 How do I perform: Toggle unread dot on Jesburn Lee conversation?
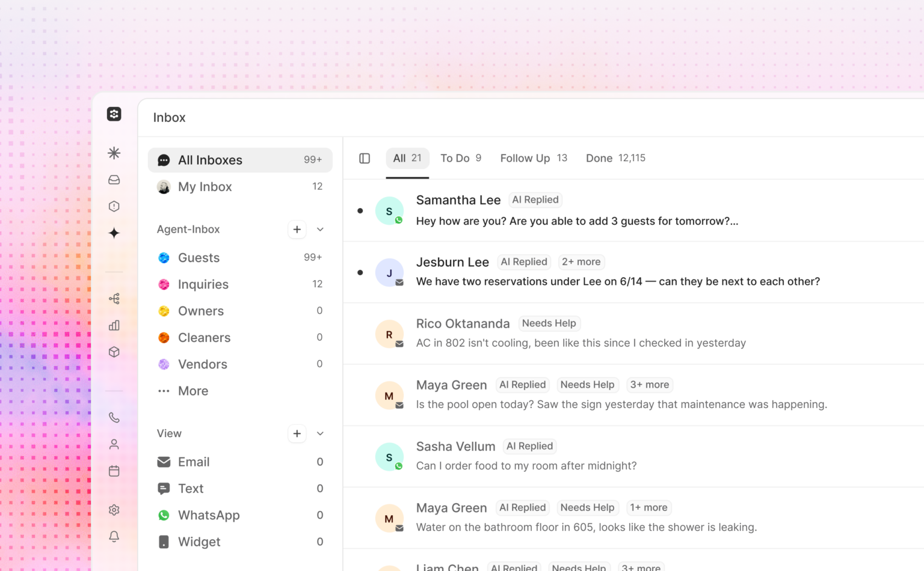(360, 272)
